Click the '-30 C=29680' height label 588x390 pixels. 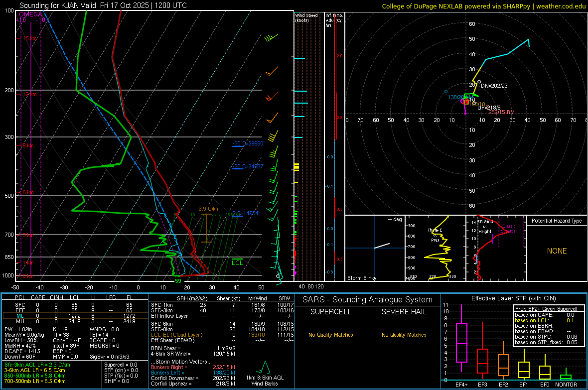248,143
